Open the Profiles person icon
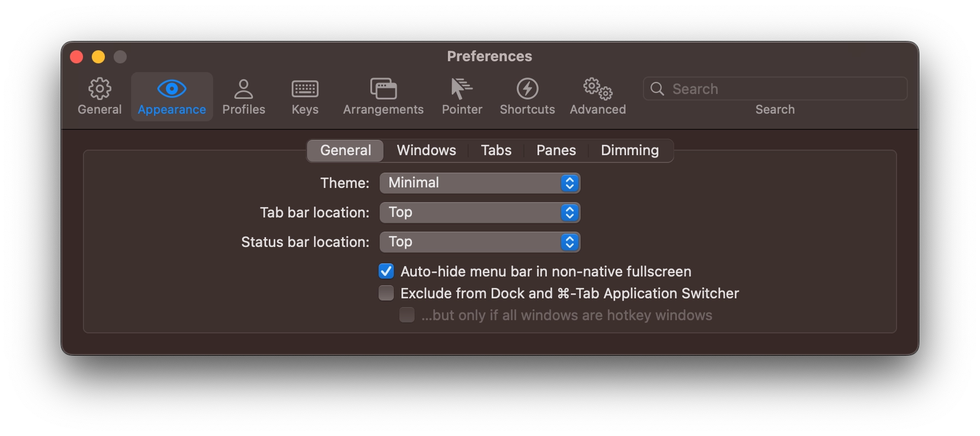Image resolution: width=980 pixels, height=436 pixels. [244, 89]
